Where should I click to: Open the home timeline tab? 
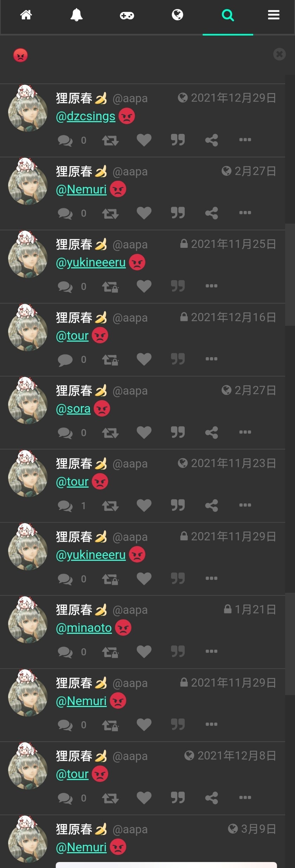(x=26, y=15)
